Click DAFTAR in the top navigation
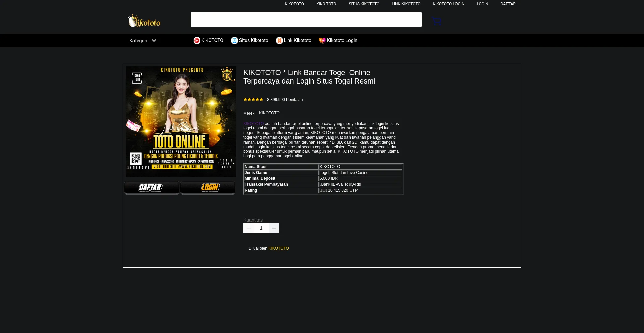Image resolution: width=644 pixels, height=333 pixels. [x=508, y=4]
